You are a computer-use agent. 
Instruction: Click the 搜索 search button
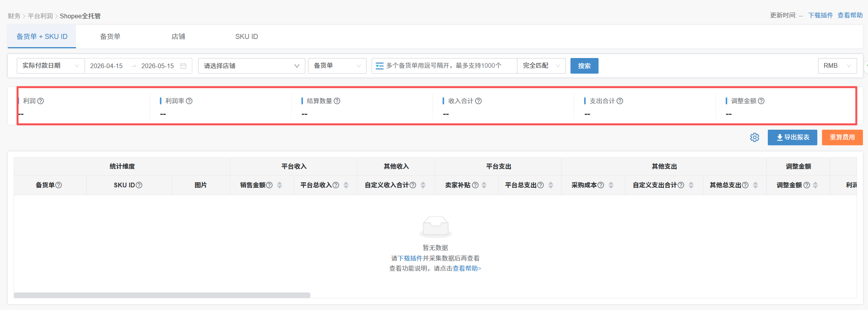584,66
